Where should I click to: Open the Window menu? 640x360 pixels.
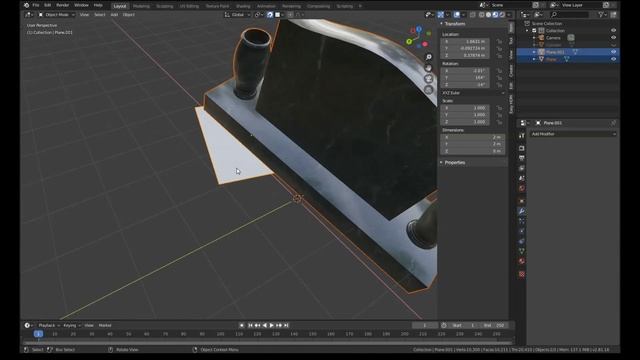[x=81, y=5]
